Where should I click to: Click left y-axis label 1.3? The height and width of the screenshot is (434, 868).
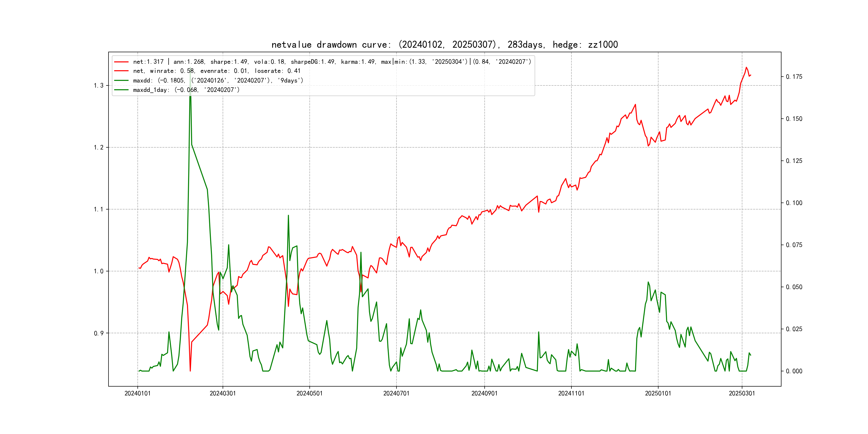tap(98, 85)
